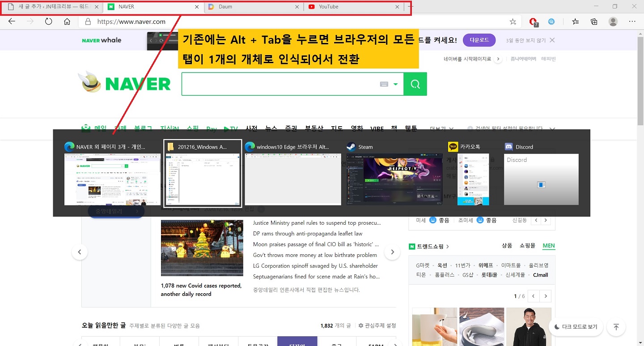Image resolution: width=644 pixels, height=346 pixels.
Task: Select the 201216_Windows folder window thumbnail
Action: click(x=203, y=173)
